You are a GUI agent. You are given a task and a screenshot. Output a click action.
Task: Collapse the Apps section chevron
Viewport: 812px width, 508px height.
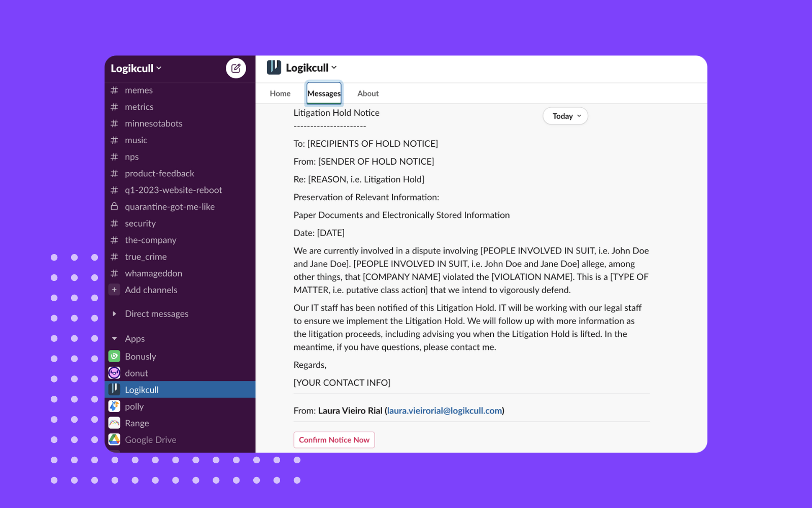[x=114, y=338]
